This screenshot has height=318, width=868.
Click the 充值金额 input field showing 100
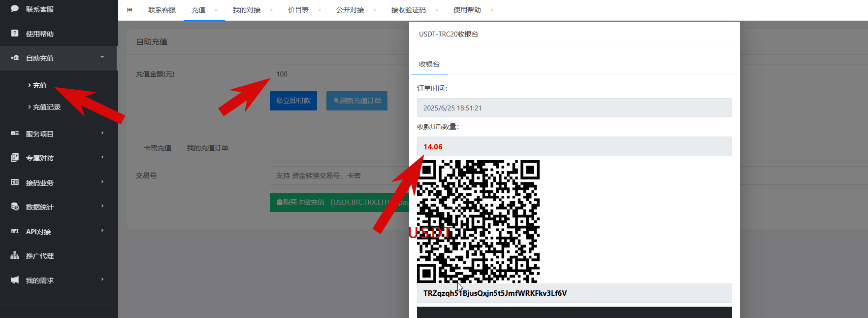[x=340, y=74]
